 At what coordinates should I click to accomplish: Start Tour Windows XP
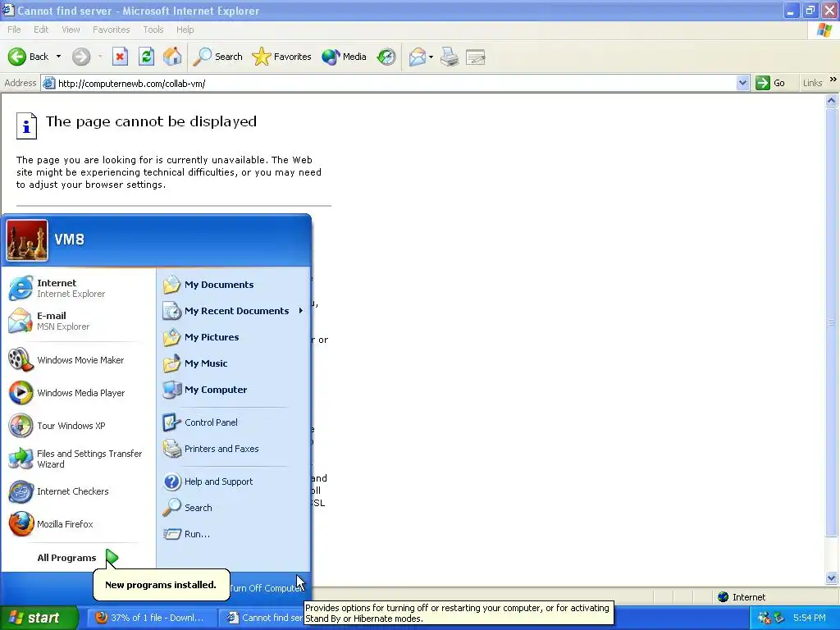tap(78, 426)
